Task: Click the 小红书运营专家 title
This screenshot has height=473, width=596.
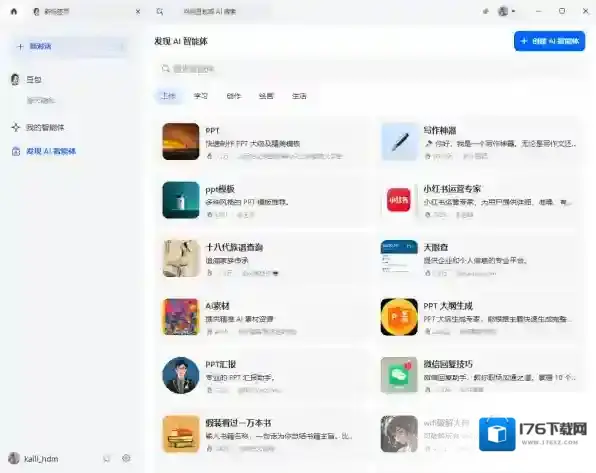Action: (452, 189)
